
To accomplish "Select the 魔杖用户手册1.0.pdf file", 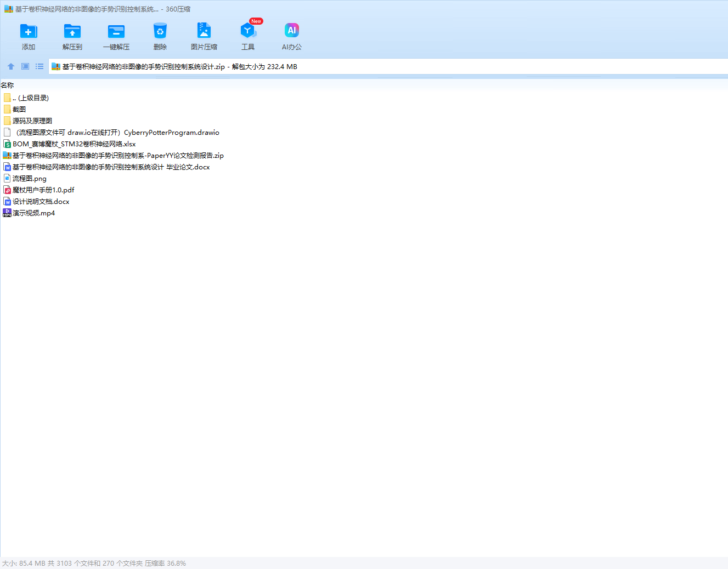I will coord(39,190).
